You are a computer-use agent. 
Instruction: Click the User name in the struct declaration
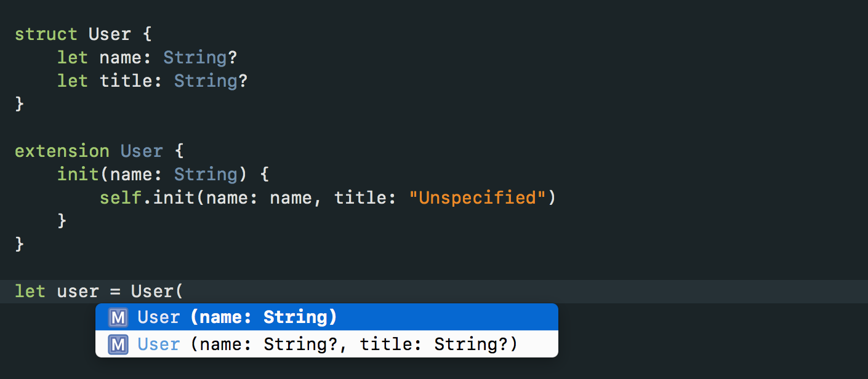click(110, 34)
